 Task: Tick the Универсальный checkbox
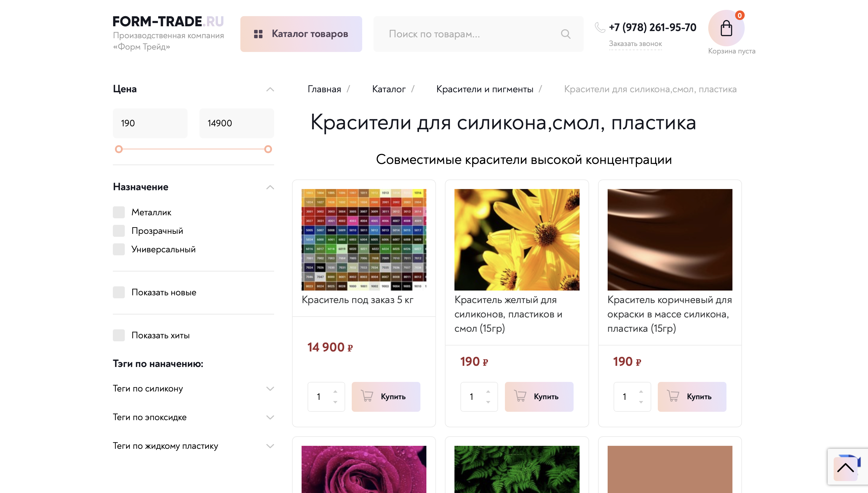[x=119, y=250]
